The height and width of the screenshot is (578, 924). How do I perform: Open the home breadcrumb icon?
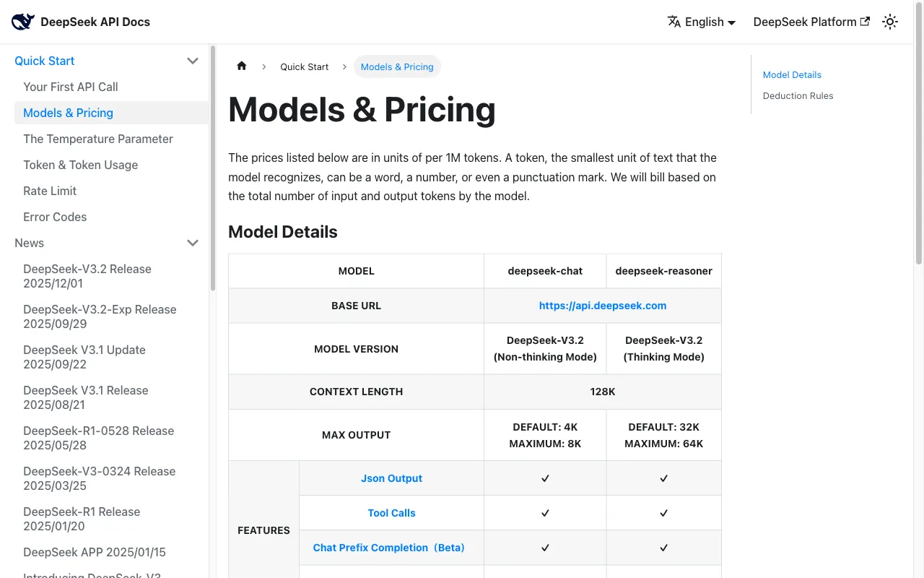(x=242, y=66)
